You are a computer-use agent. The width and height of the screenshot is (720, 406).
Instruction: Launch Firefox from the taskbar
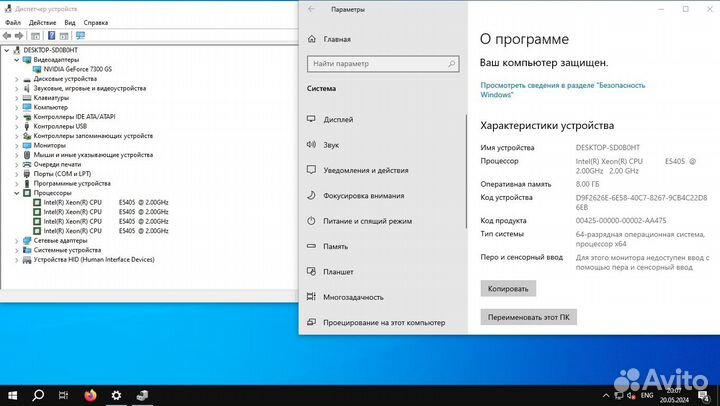point(90,395)
